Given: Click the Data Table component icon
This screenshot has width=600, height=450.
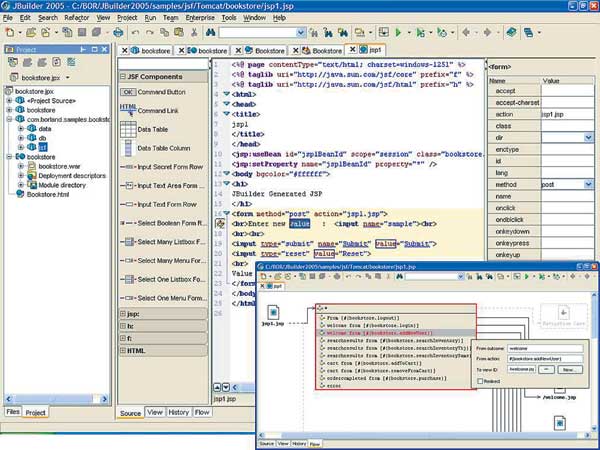Looking at the screenshot, I should [x=128, y=129].
